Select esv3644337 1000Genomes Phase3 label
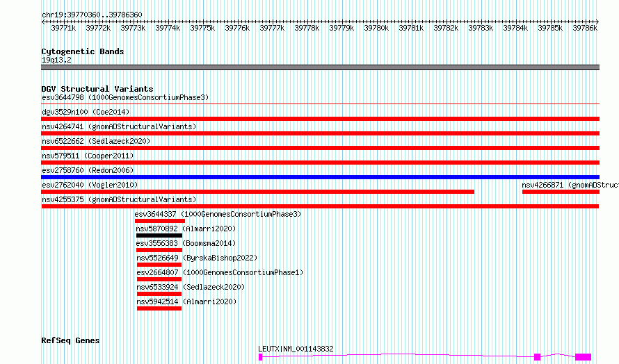Viewport: 619px width, 364px height. pyautogui.click(x=218, y=214)
